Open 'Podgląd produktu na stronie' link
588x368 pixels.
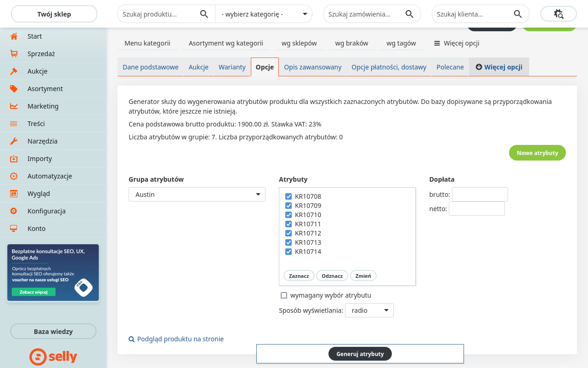click(180, 339)
